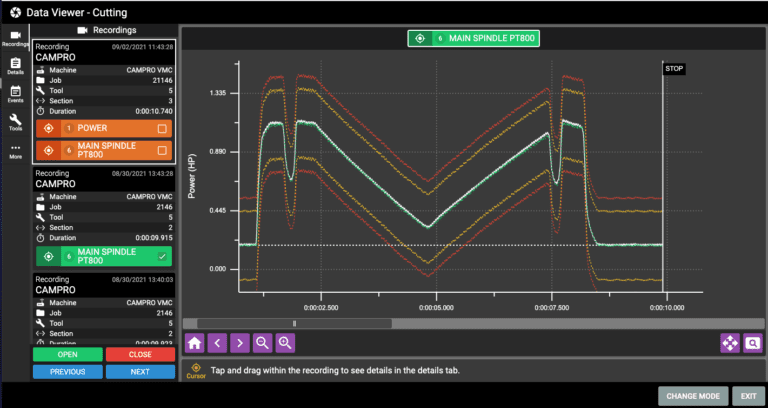Click Duration value 0:00:09.915
768x408 pixels.
(154, 238)
